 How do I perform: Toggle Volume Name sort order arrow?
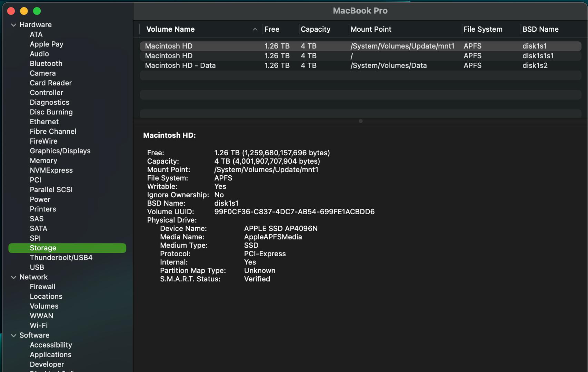click(255, 29)
